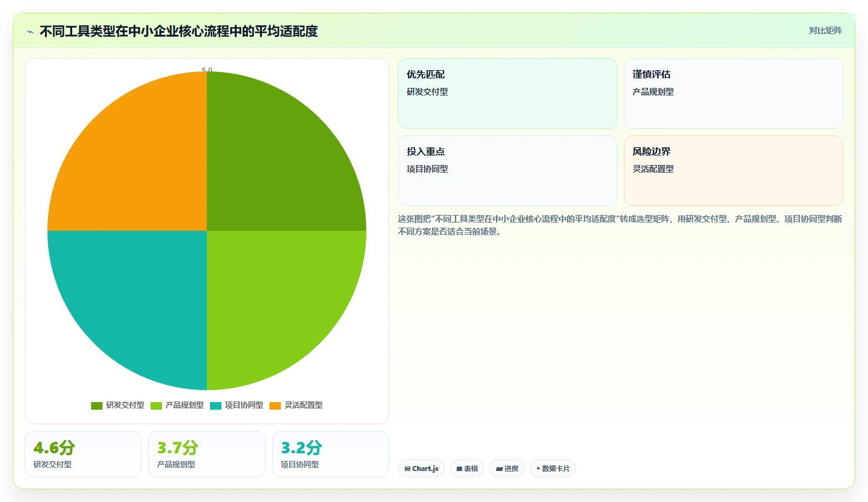Click the icon in the 表格 tag
The width and height of the screenshot is (868, 502).
(459, 468)
